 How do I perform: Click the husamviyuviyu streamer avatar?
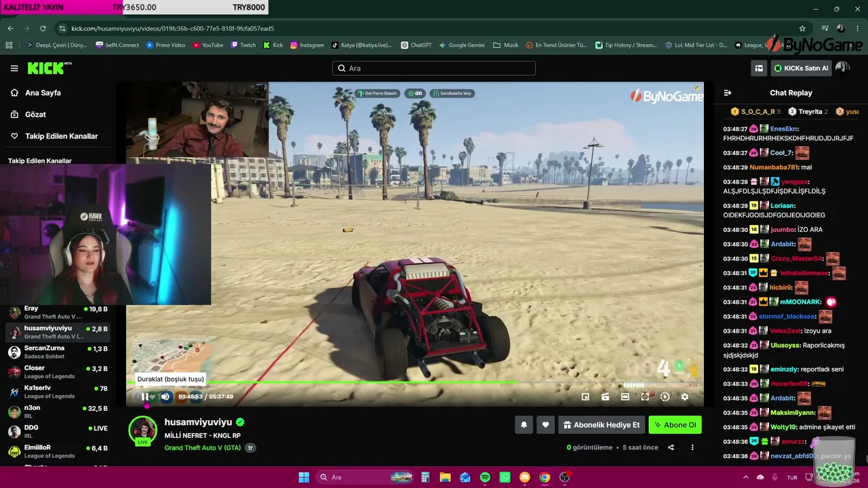[143, 430]
